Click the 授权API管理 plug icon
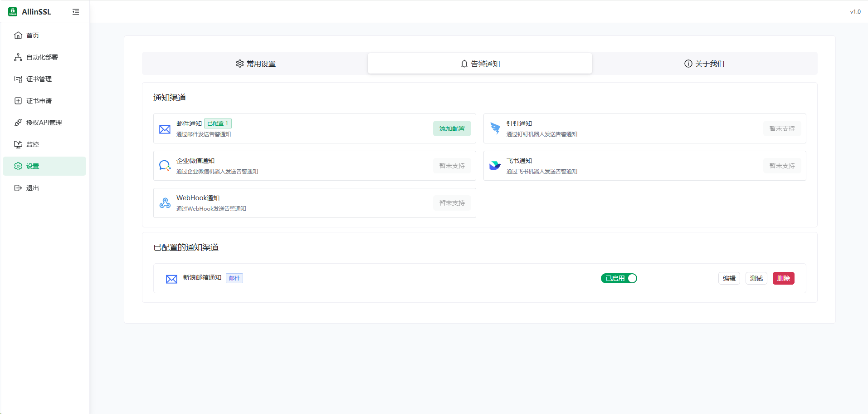 coord(18,123)
